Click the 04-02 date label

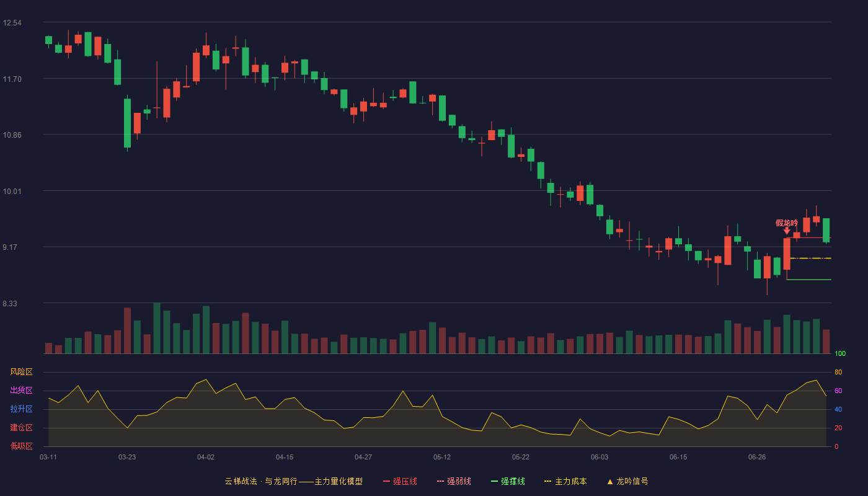click(206, 457)
